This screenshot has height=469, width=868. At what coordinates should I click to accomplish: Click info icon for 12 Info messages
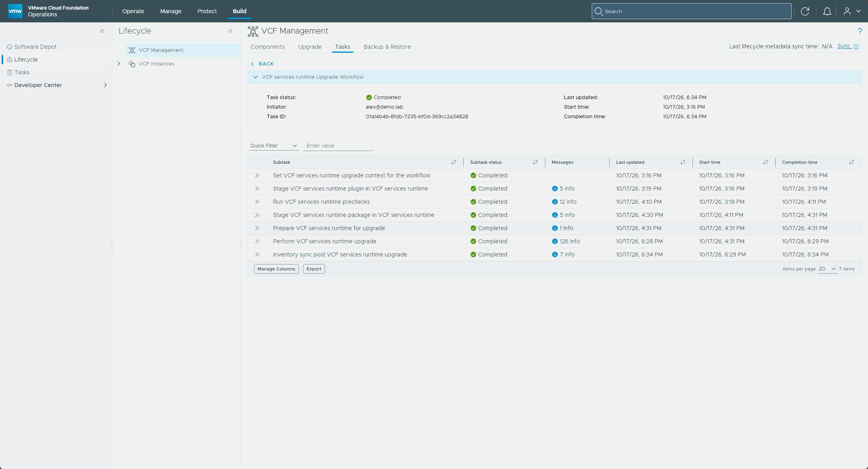(x=555, y=202)
